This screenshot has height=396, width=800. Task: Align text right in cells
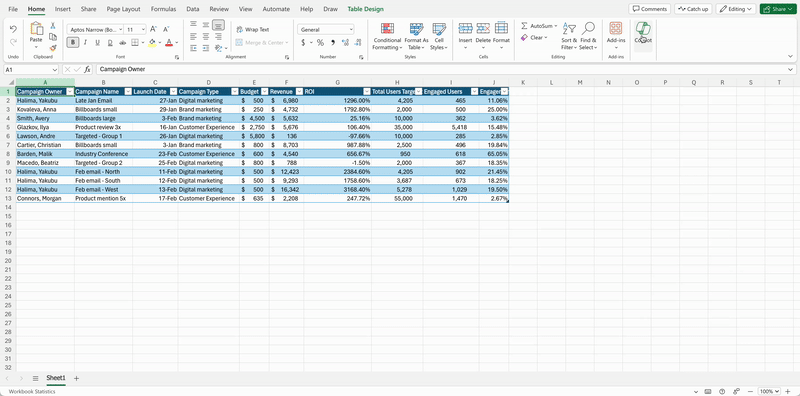coord(218,36)
